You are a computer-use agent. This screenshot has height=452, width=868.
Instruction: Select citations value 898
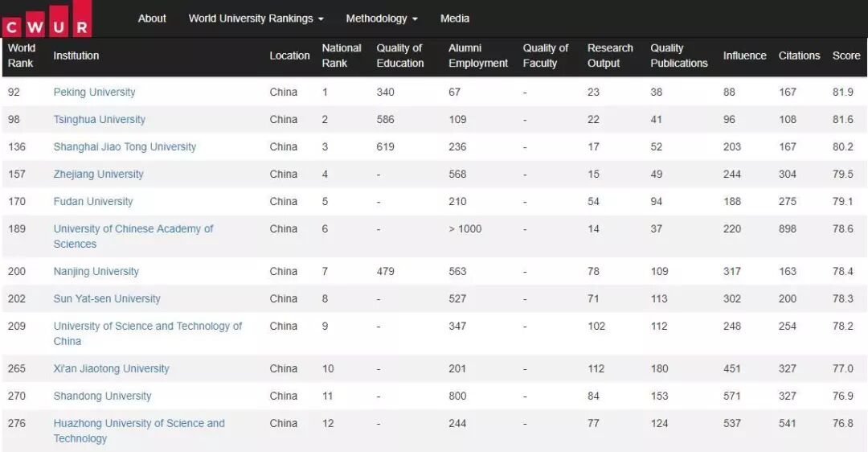click(787, 228)
